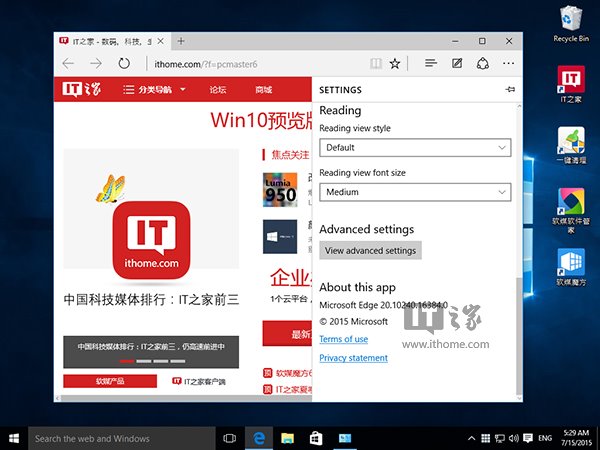This screenshot has width=600, height=450.
Task: Open the Privacy statement link
Action: (x=354, y=358)
